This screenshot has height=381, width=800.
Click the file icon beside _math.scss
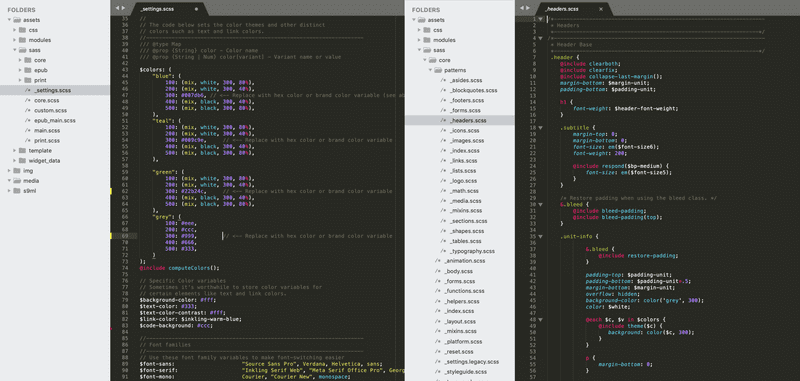(x=443, y=191)
